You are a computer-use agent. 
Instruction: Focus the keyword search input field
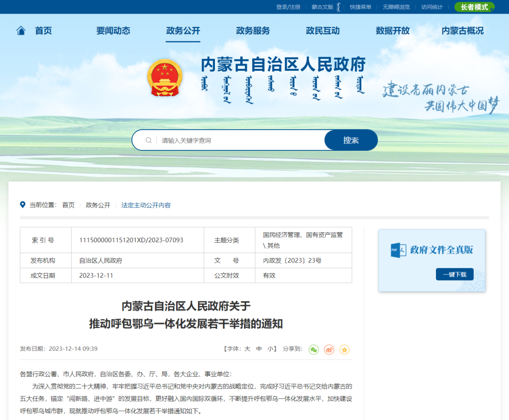click(240, 140)
